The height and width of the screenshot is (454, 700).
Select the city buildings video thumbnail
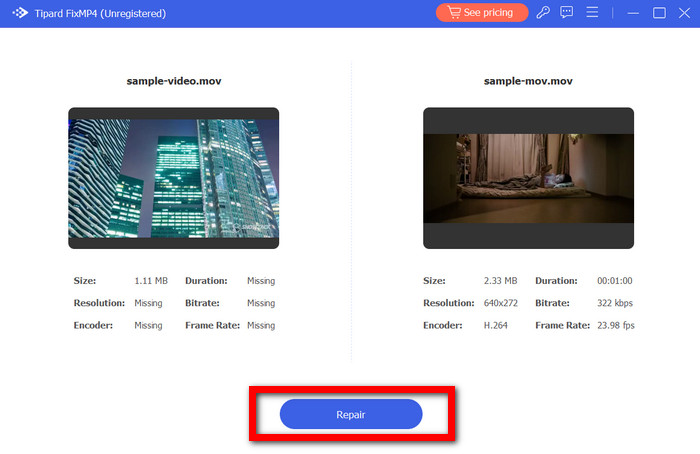point(173,177)
